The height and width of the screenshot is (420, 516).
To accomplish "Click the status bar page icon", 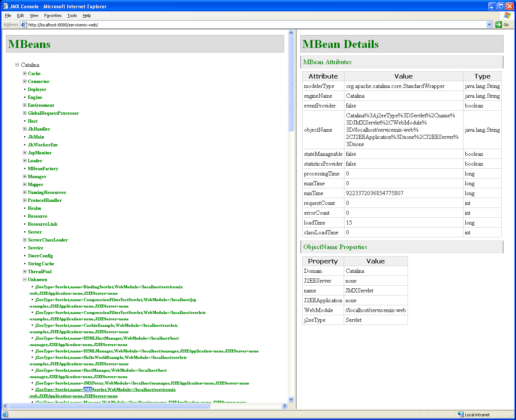I will (5, 414).
